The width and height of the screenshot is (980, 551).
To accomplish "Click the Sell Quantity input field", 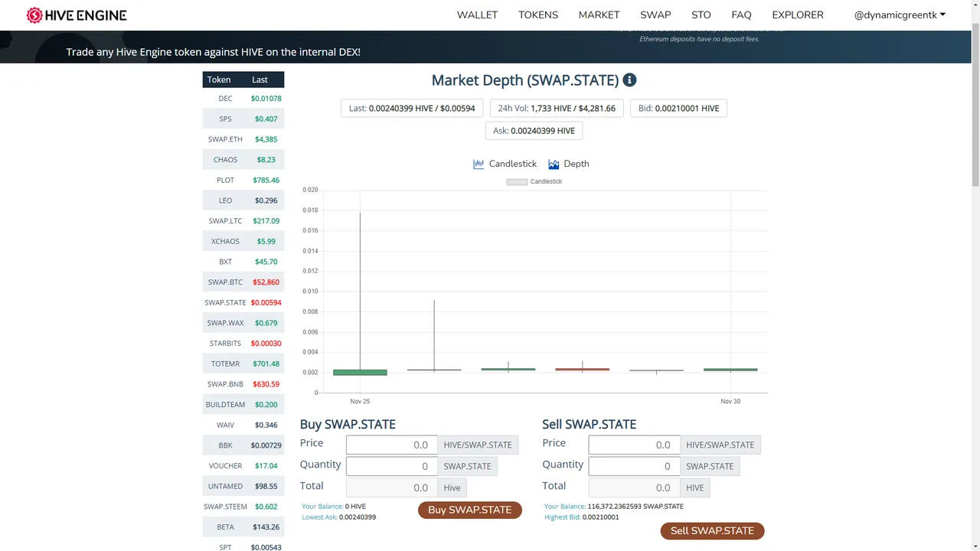I will tap(634, 466).
